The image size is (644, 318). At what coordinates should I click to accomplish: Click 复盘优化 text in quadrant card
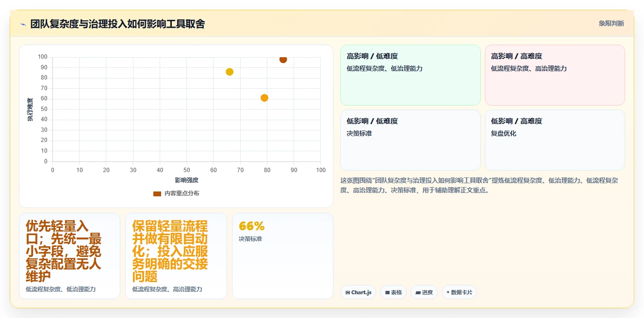504,133
